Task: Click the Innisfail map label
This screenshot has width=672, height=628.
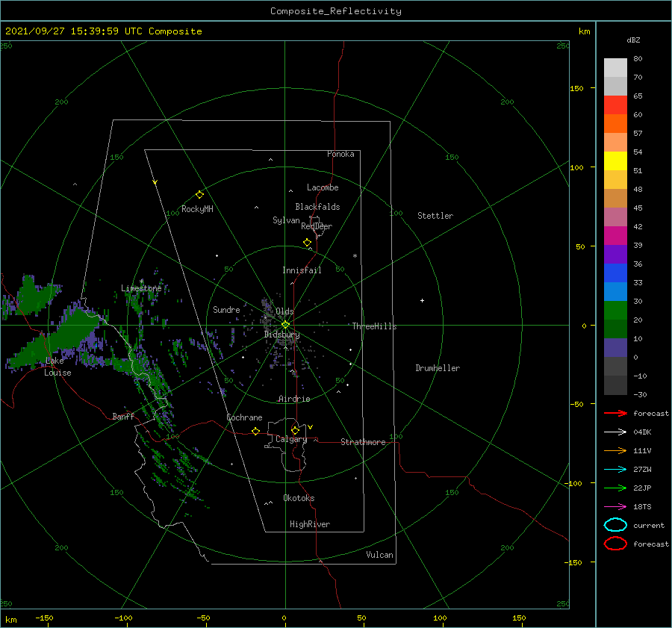Action: 302,270
